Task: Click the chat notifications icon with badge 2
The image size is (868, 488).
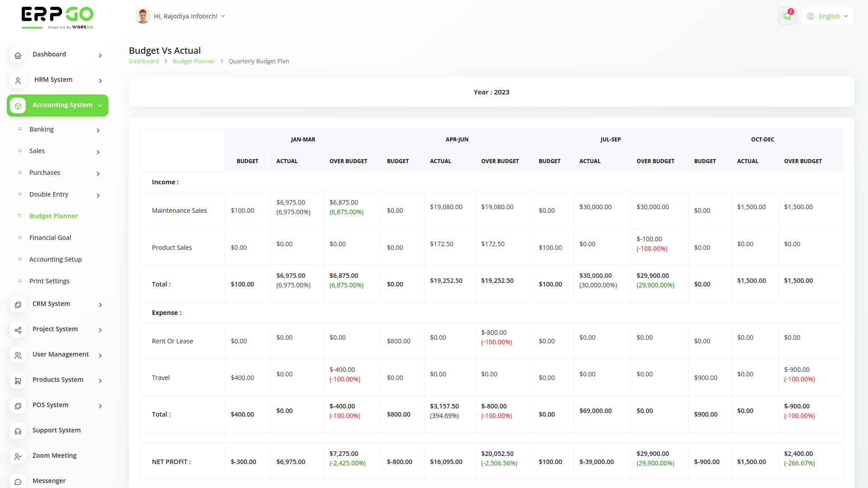Action: (787, 16)
